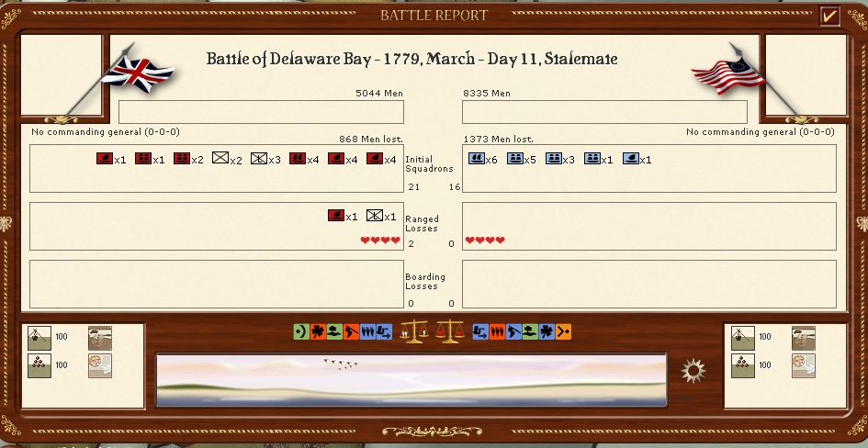Click the British Union Jack flag

point(138,73)
